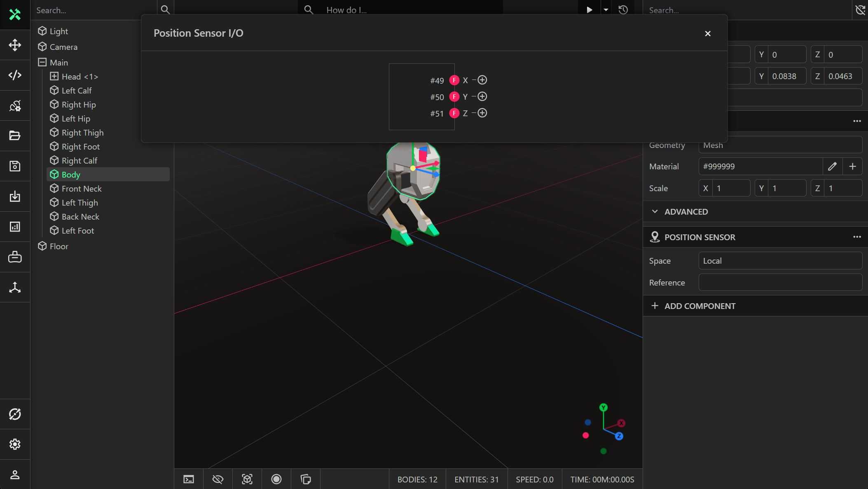Screen dimensions: 868x489
Task: Click inside the Reference input field
Action: tap(780, 282)
